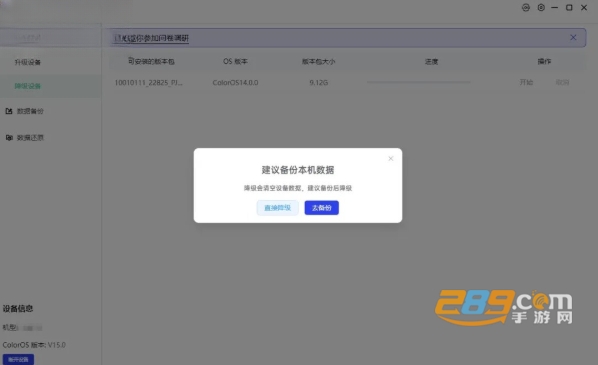Maximize the application window
Viewport: 598px width, 365px height.
click(x=569, y=8)
